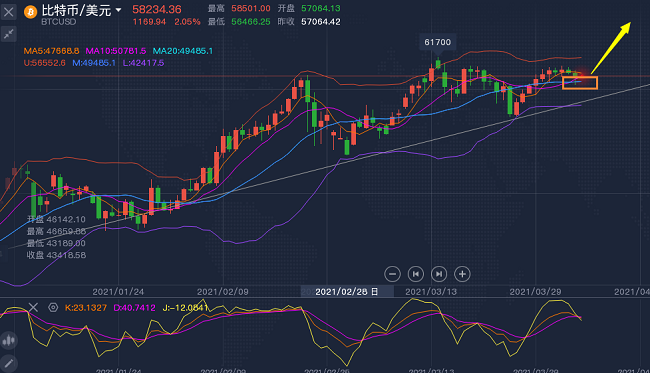Click the high value 58501.00
This screenshot has width=650, height=373.
tap(251, 8)
